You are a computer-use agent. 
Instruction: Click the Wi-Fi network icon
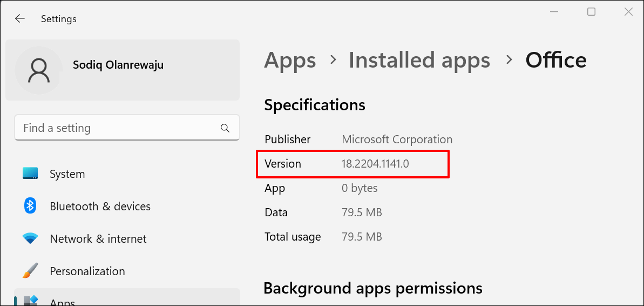pos(30,238)
